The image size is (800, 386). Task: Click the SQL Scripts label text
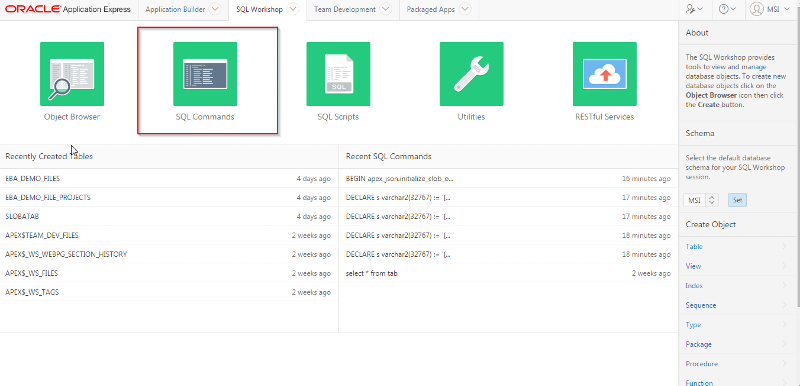click(338, 117)
